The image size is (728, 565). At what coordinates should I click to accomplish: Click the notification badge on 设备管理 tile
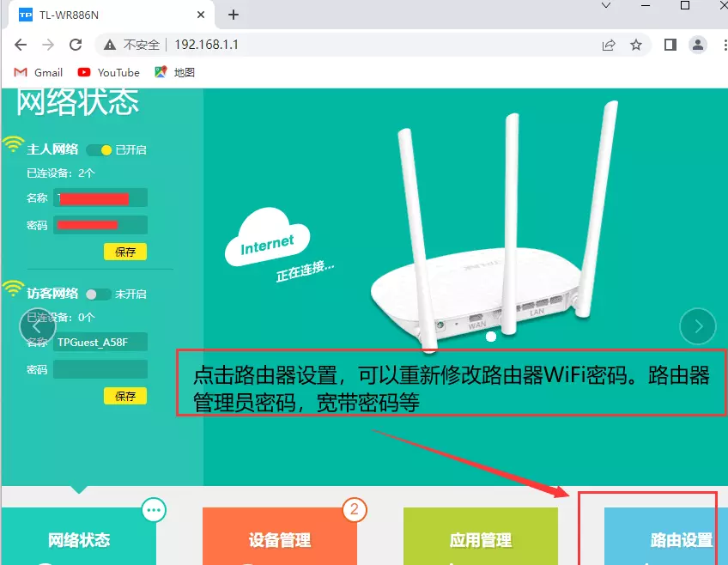(355, 510)
